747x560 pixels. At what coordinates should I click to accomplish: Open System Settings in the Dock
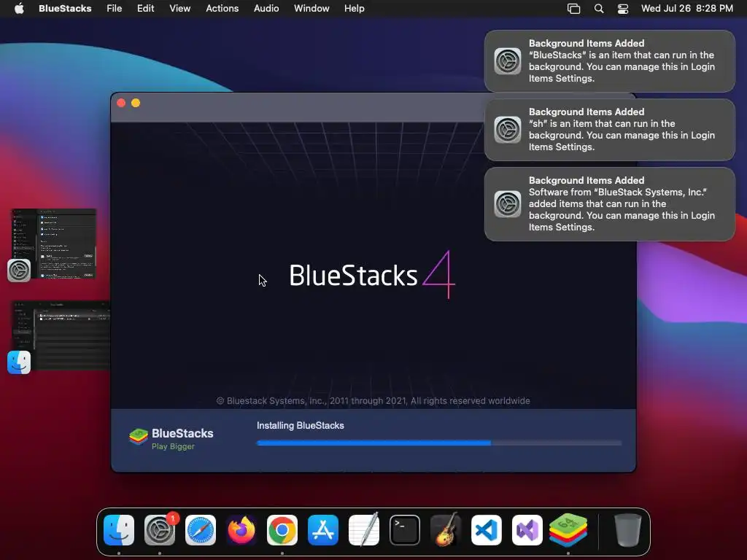(x=160, y=530)
